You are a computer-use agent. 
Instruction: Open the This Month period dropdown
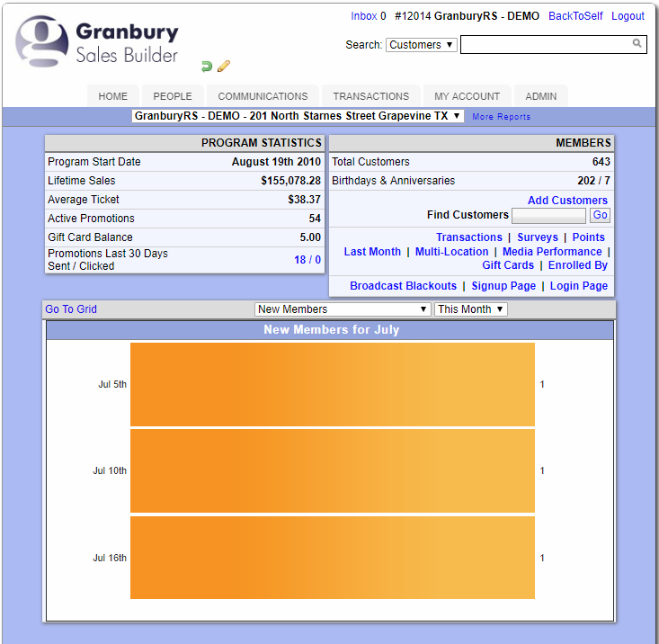[471, 309]
